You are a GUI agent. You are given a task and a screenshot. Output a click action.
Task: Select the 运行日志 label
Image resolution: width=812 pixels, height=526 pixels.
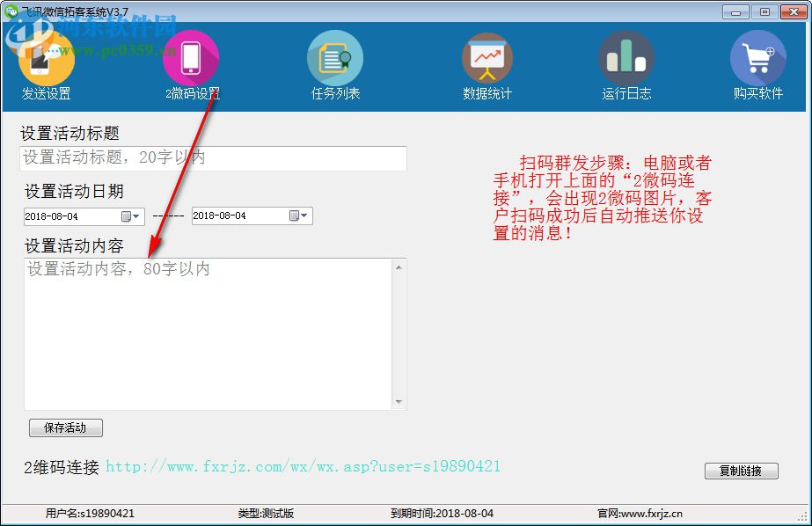[626, 94]
